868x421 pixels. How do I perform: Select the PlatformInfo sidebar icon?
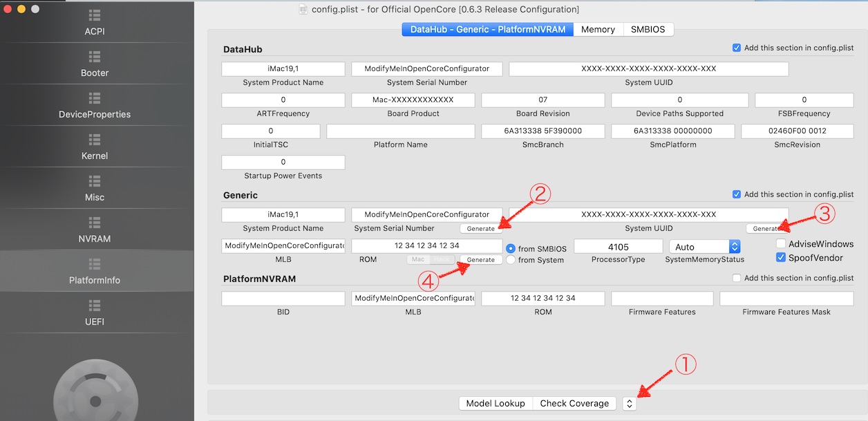95,263
